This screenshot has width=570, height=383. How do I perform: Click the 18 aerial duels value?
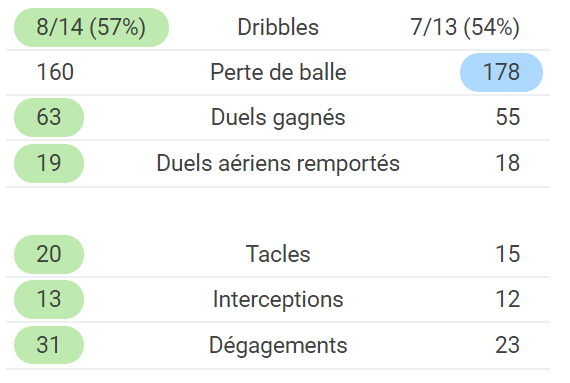pyautogui.click(x=508, y=163)
